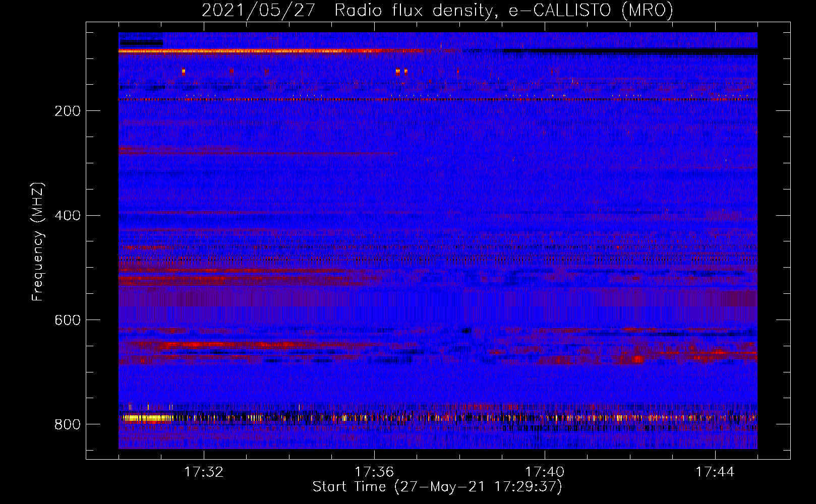Viewport: 816px width, 504px height.
Task: Click the "Start Time (27-May-21 17:29:37)" label
Action: tap(437, 487)
